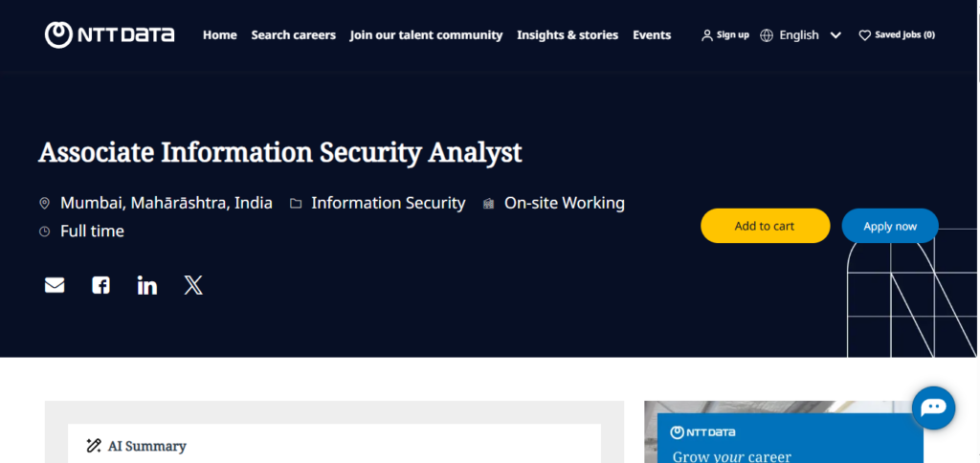Share job on LinkedIn
Viewport: 980px width, 463px height.
[x=146, y=285]
